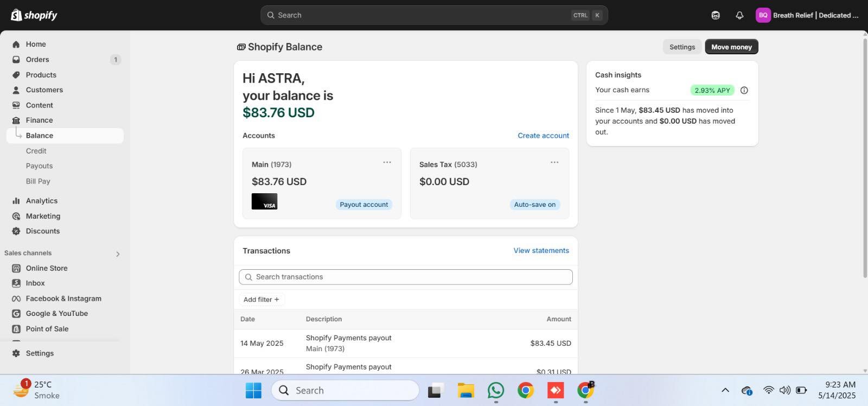The image size is (868, 406).
Task: Click the Customers person icon
Action: click(16, 90)
